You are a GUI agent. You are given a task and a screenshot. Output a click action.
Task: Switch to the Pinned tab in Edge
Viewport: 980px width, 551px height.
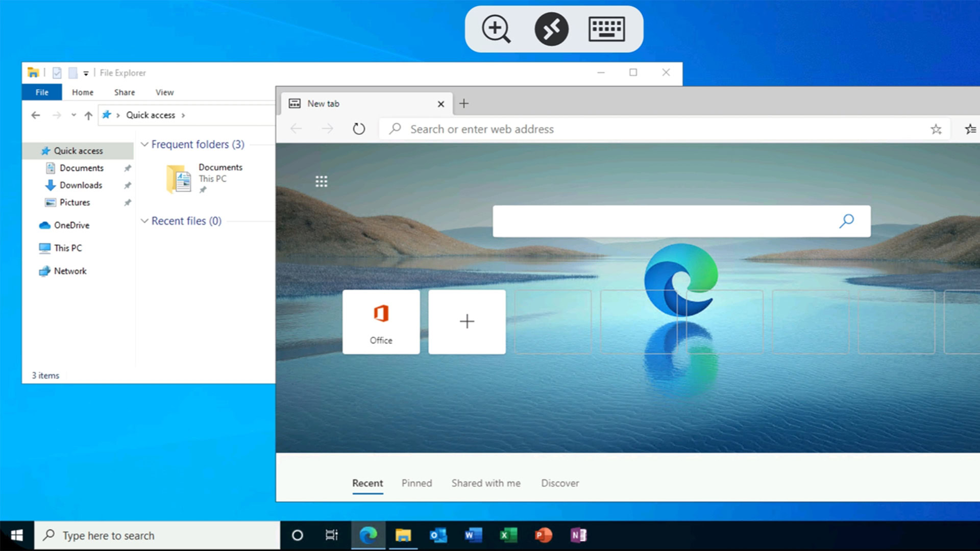click(416, 483)
